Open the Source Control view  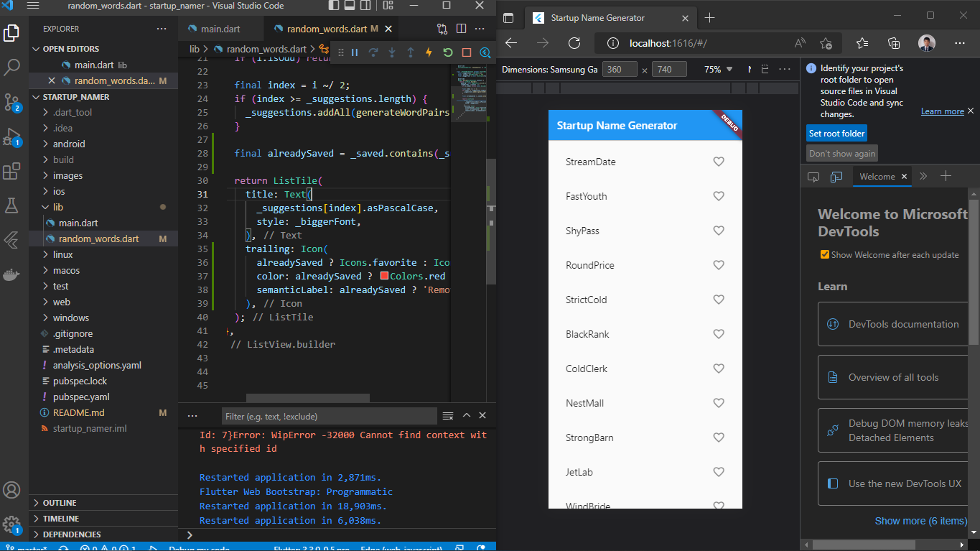[11, 102]
